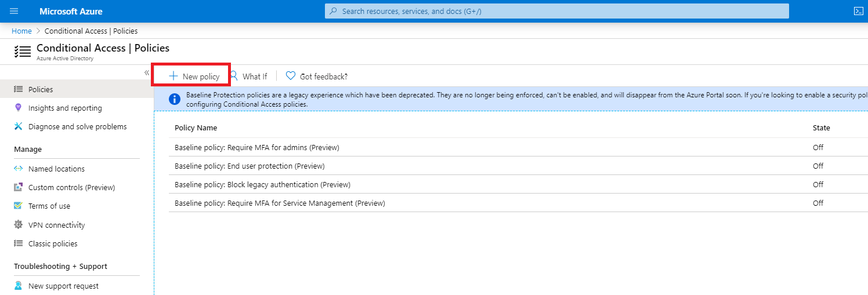Click Got feedback?
868x295 pixels.
point(317,76)
